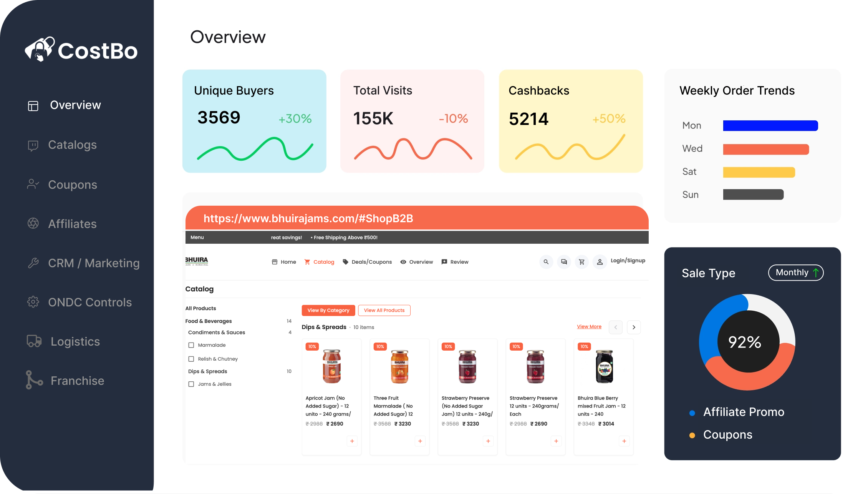This screenshot has height=494, width=868.
Task: Open the Monthly dropdown on Sale Type
Action: pos(795,273)
